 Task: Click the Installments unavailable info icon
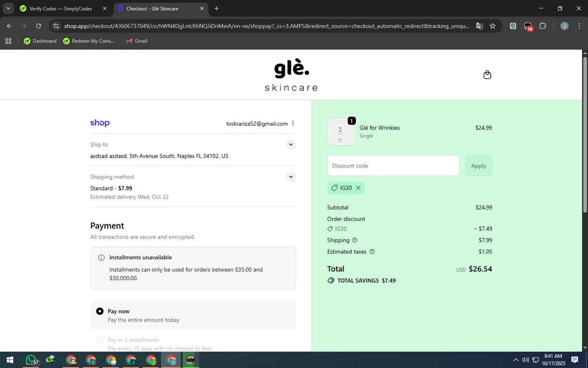[x=101, y=258]
